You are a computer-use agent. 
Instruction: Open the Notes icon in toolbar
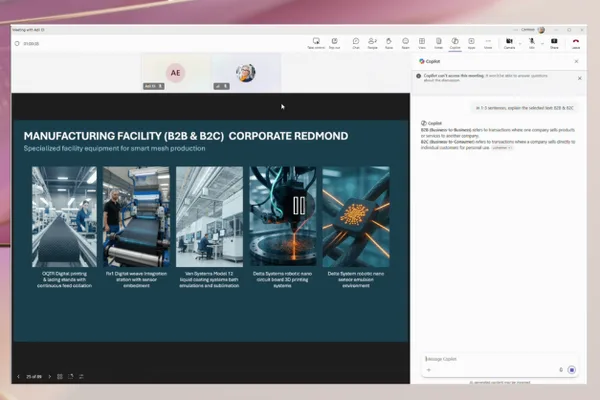(x=439, y=43)
